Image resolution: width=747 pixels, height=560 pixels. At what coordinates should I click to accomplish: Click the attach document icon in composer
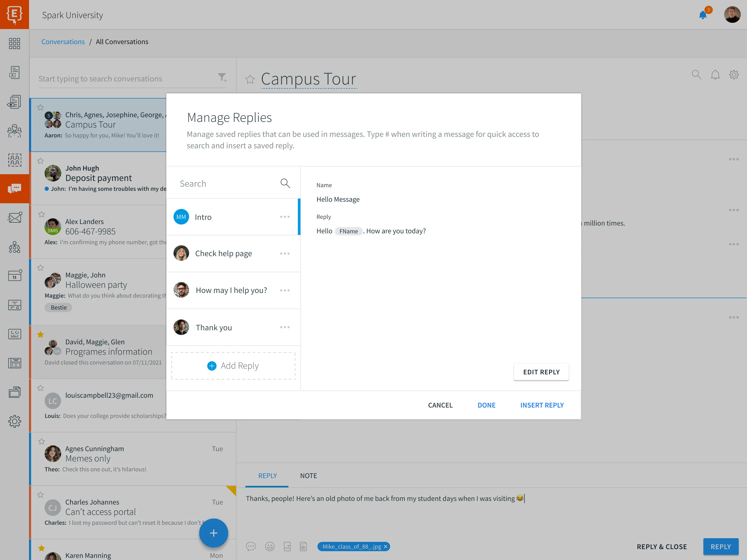coord(303,546)
